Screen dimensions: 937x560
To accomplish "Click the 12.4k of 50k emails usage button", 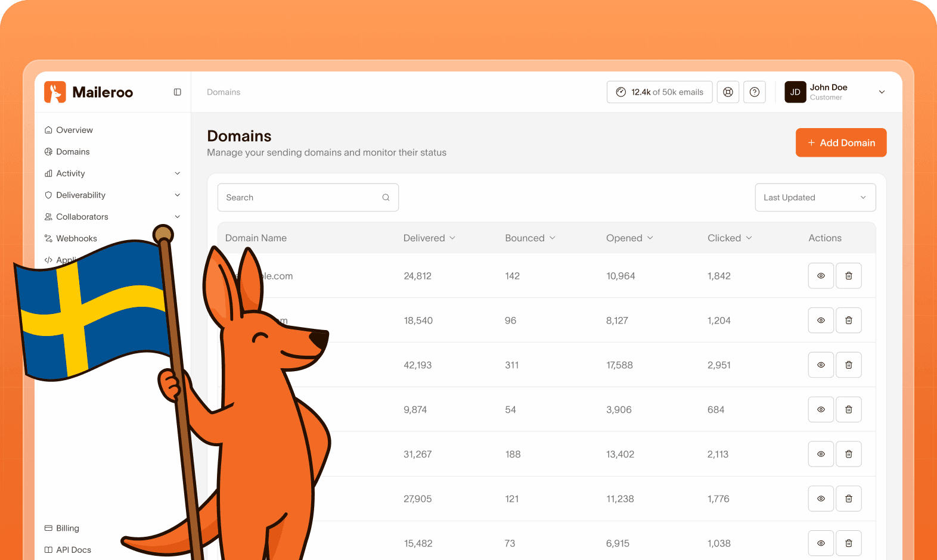I will coord(660,92).
